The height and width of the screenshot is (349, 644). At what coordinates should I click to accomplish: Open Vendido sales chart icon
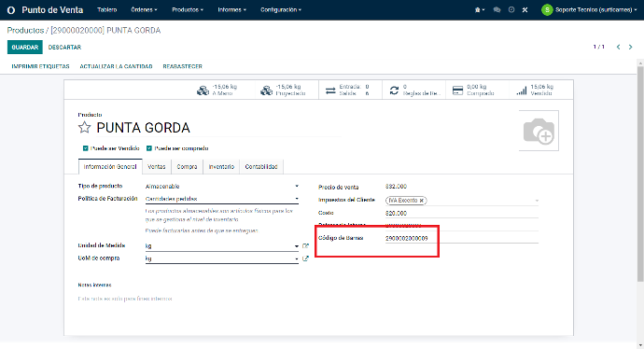(522, 91)
